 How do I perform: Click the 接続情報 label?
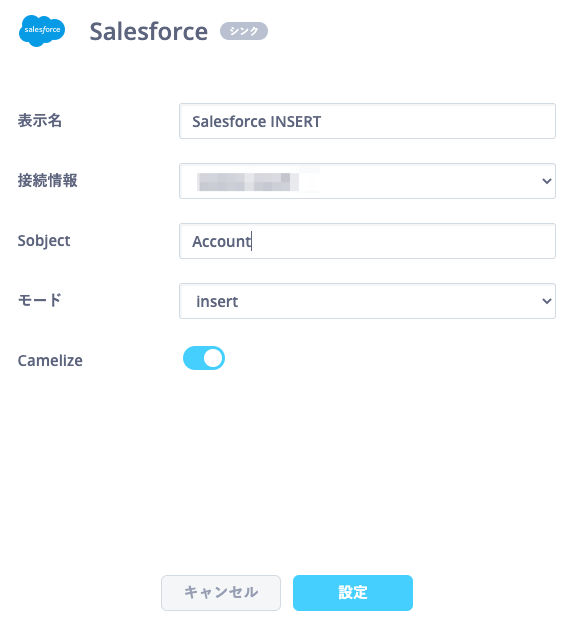click(x=47, y=181)
